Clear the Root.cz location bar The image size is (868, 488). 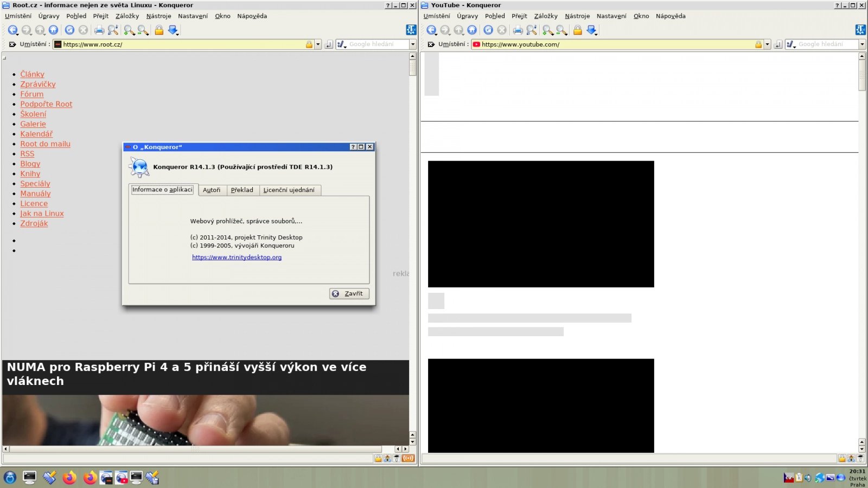point(12,44)
